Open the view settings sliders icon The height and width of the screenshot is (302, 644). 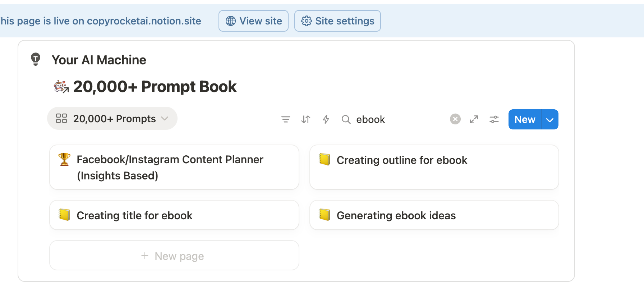pos(494,119)
